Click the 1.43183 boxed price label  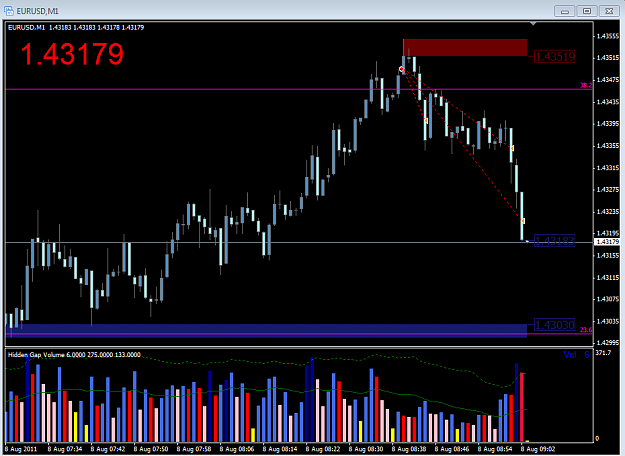(x=554, y=240)
